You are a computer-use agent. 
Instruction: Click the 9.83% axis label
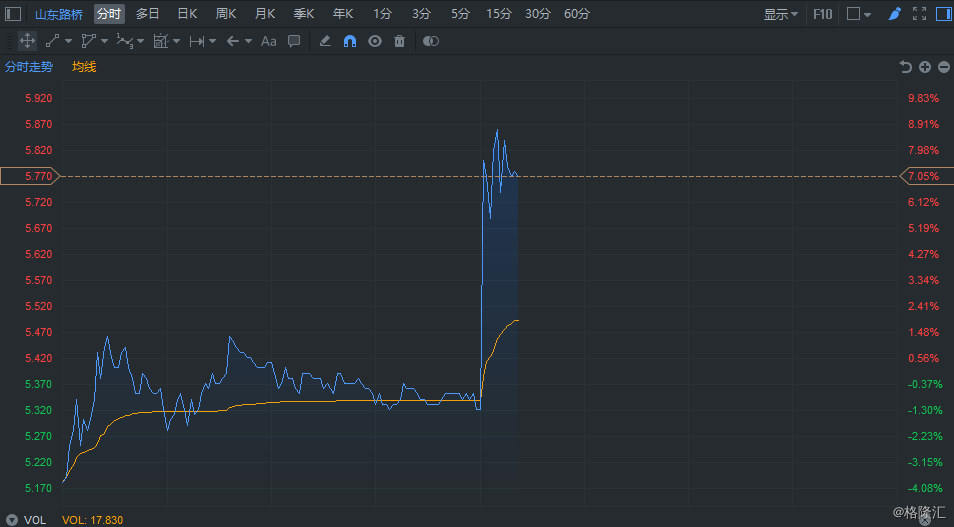pyautogui.click(x=923, y=98)
